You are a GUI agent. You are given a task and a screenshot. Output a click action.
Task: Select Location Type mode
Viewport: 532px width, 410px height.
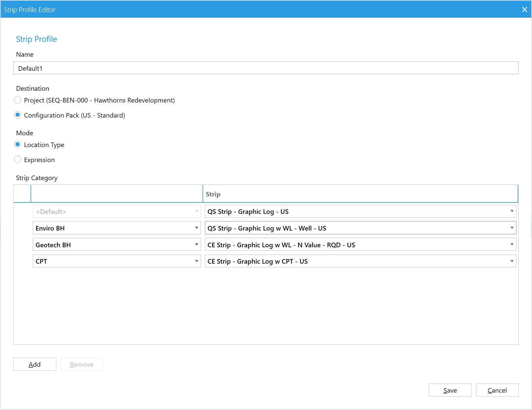tap(18, 144)
